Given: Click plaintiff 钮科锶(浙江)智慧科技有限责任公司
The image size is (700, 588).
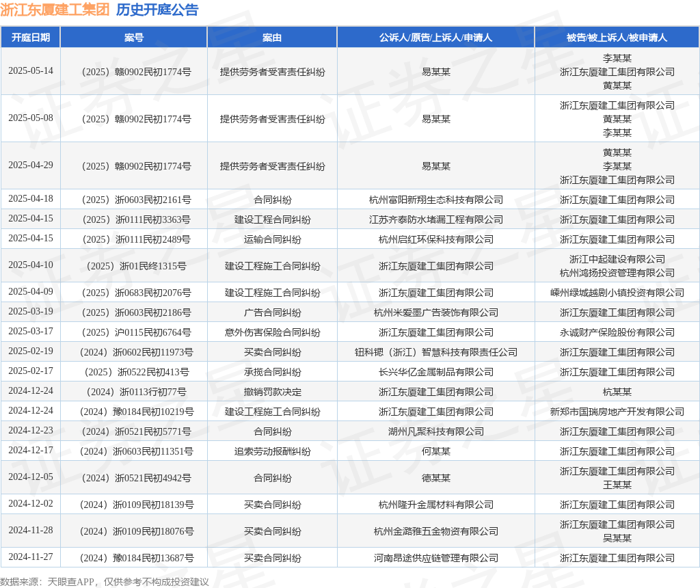Looking at the screenshot, I should point(435,352).
